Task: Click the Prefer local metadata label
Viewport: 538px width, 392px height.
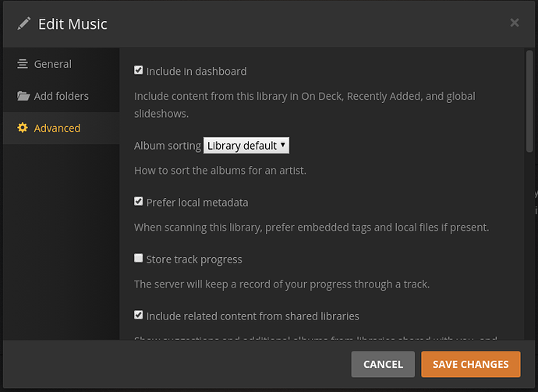Action: (197, 202)
